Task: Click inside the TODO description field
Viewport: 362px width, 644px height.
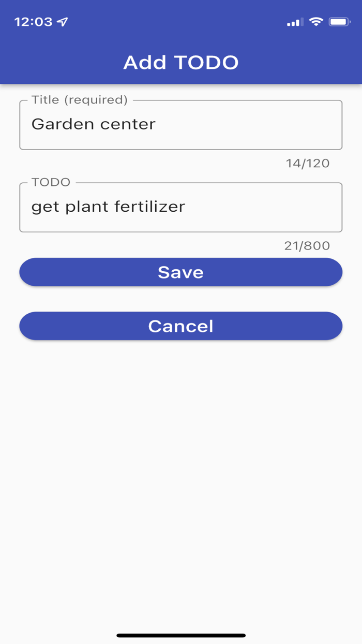Action: pyautogui.click(x=180, y=207)
